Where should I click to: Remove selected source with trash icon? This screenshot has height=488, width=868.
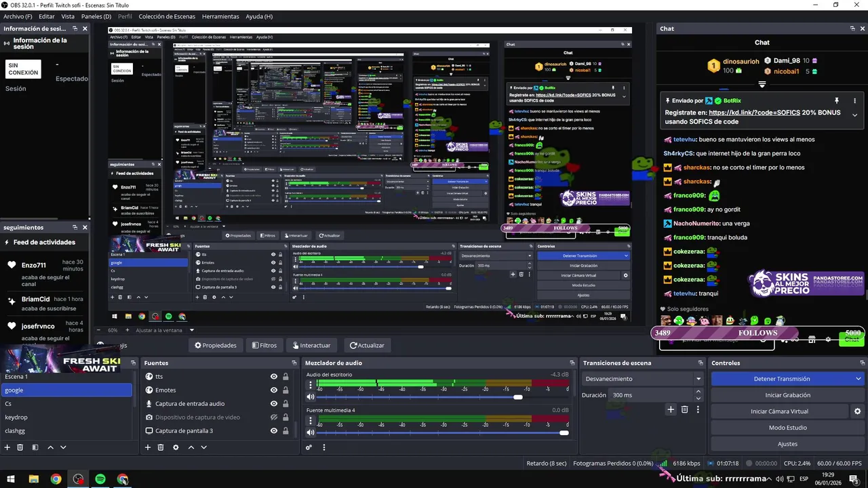pos(161,447)
